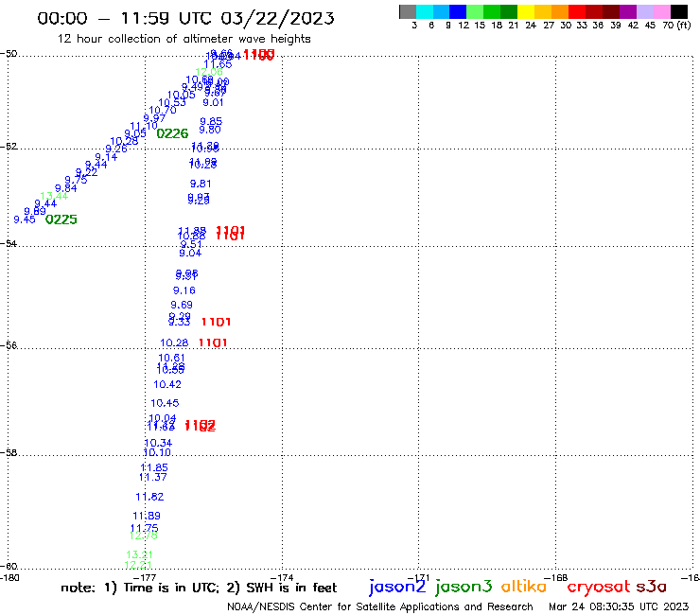
Task: Click the jason2 satellite legend label
Action: pos(397,587)
